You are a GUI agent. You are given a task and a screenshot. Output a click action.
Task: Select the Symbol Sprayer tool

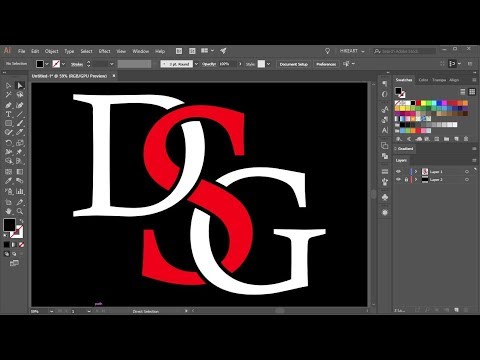(x=9, y=191)
